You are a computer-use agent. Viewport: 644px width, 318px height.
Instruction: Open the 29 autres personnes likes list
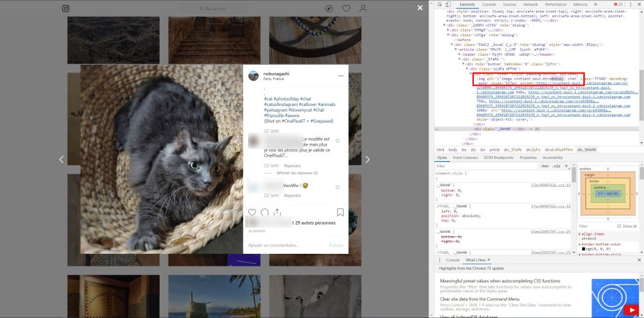pyautogui.click(x=315, y=222)
